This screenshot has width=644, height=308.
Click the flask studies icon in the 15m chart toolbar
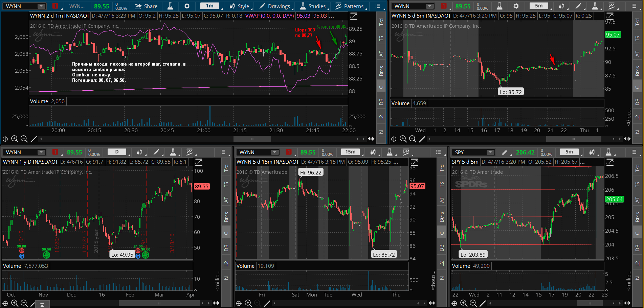pyautogui.click(x=390, y=152)
